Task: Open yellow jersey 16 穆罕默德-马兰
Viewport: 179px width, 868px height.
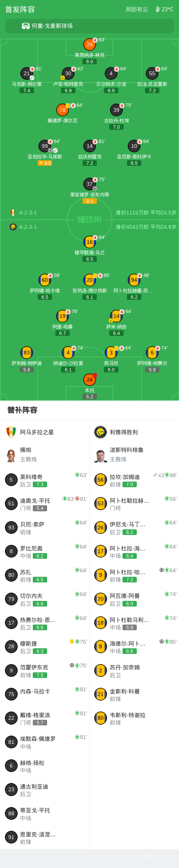Action: [90, 242]
